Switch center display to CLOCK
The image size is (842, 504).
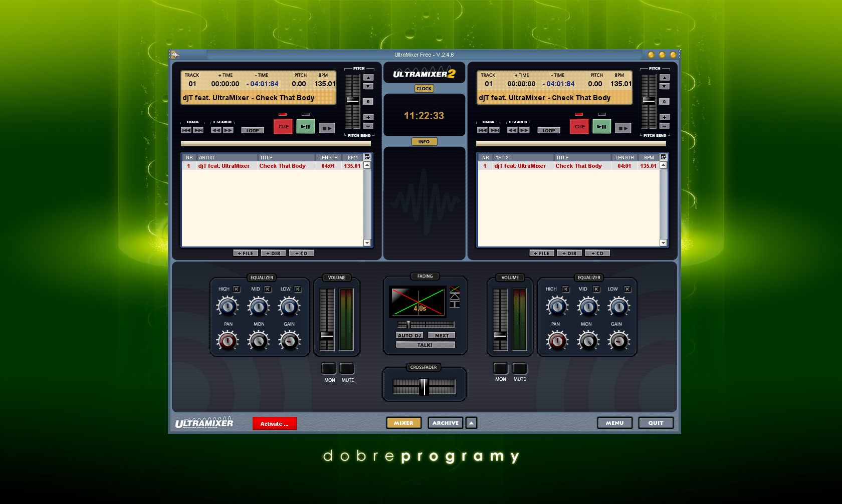[x=424, y=88]
